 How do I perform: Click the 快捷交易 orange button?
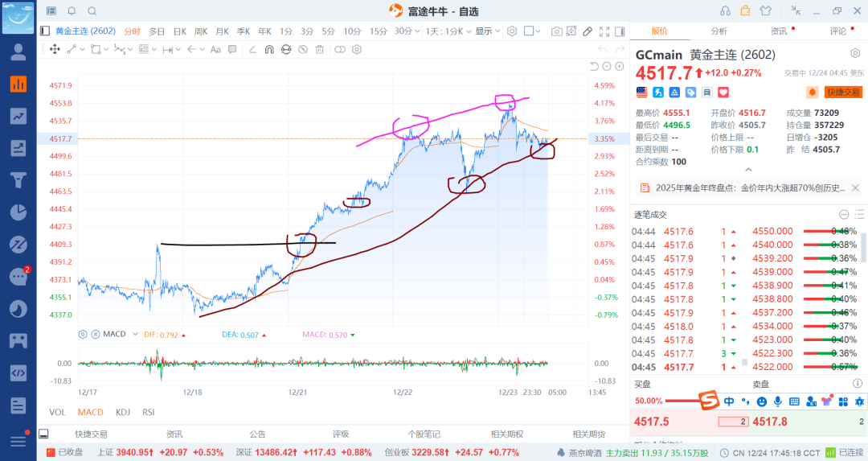click(x=844, y=92)
